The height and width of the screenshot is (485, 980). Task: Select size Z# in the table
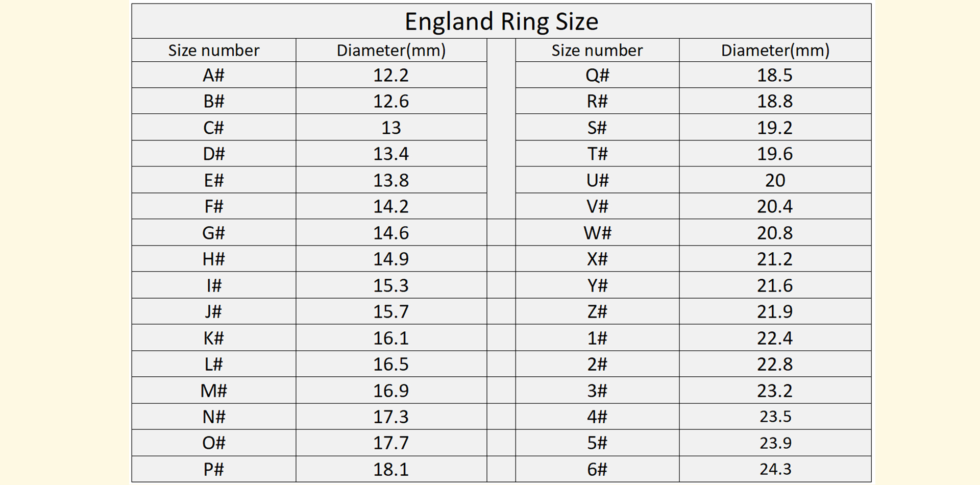pos(597,311)
